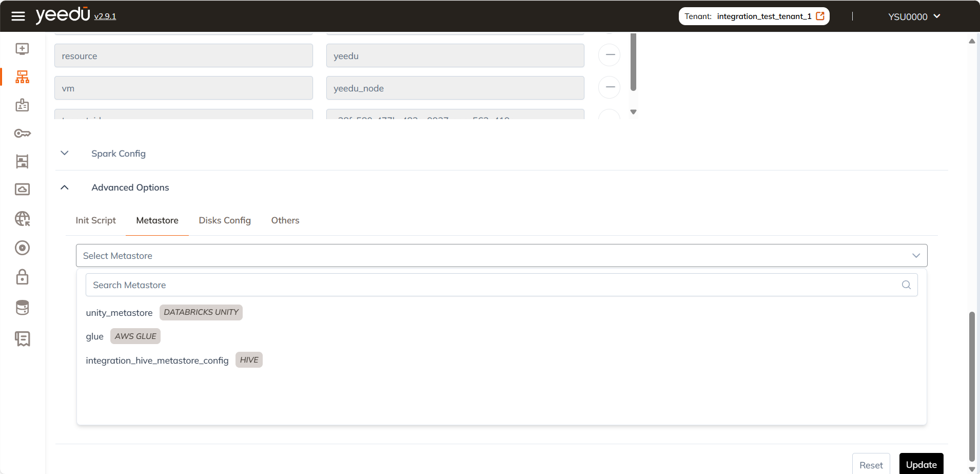Open the database metastore sidebar icon
The height and width of the screenshot is (474, 980).
point(22,308)
